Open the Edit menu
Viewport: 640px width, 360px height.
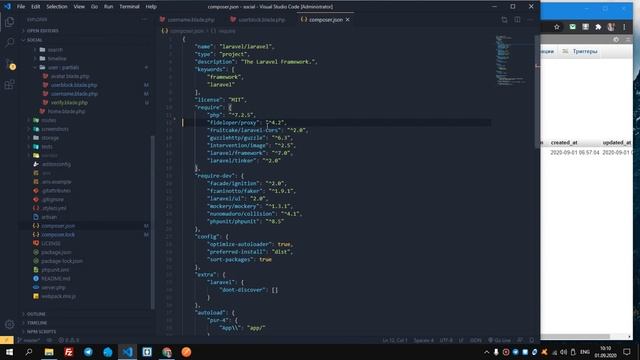tap(36, 7)
